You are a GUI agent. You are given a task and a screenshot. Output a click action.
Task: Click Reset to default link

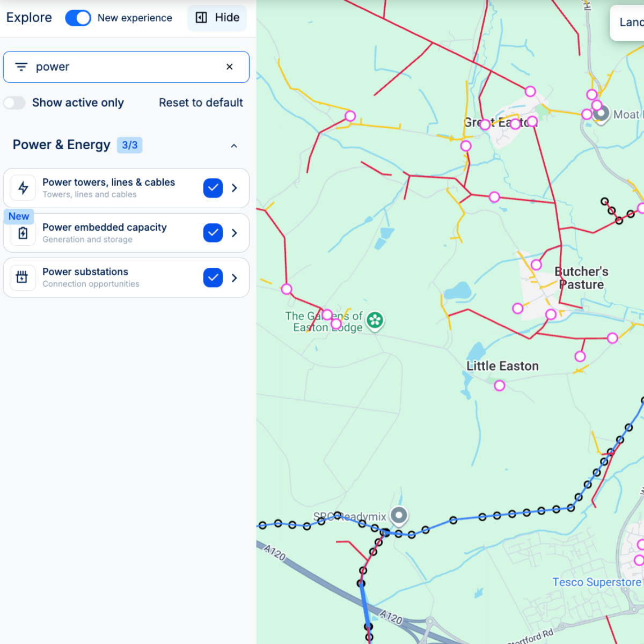point(201,103)
